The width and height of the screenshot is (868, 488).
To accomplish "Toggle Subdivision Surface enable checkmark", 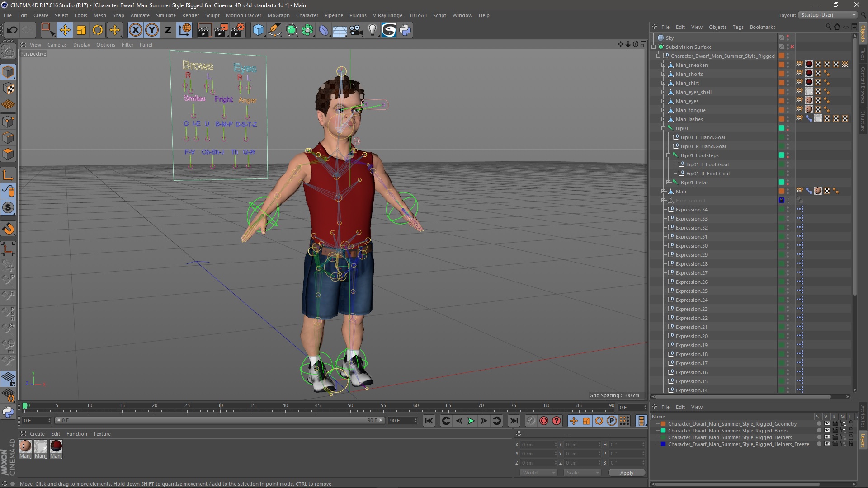I will [x=792, y=47].
